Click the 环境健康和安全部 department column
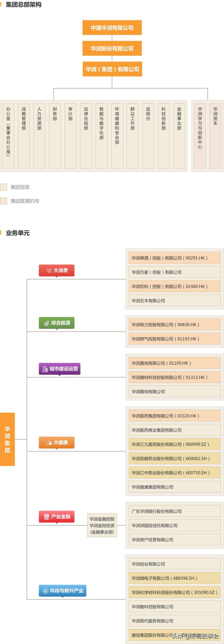 117,136
